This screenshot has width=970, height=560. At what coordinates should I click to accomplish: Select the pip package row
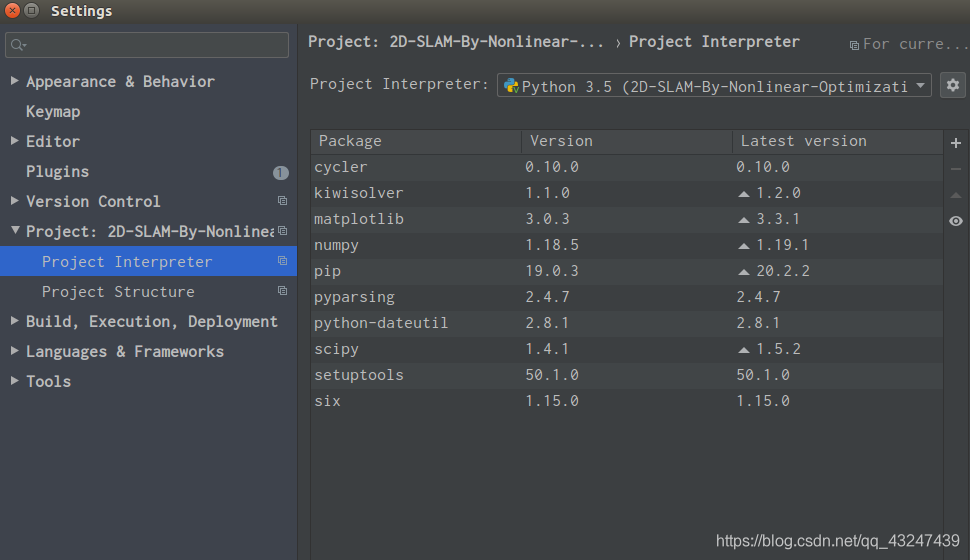point(627,271)
